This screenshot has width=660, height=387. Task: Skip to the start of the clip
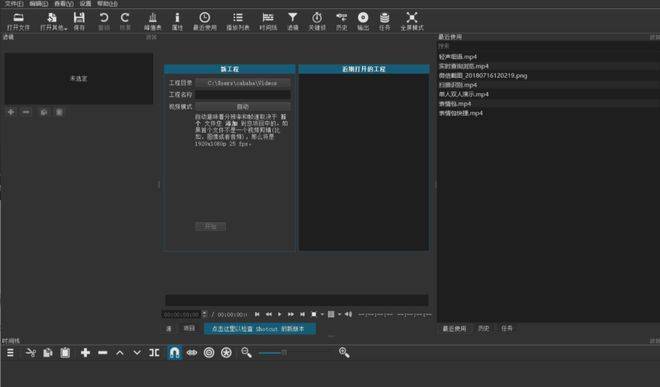tap(257, 314)
